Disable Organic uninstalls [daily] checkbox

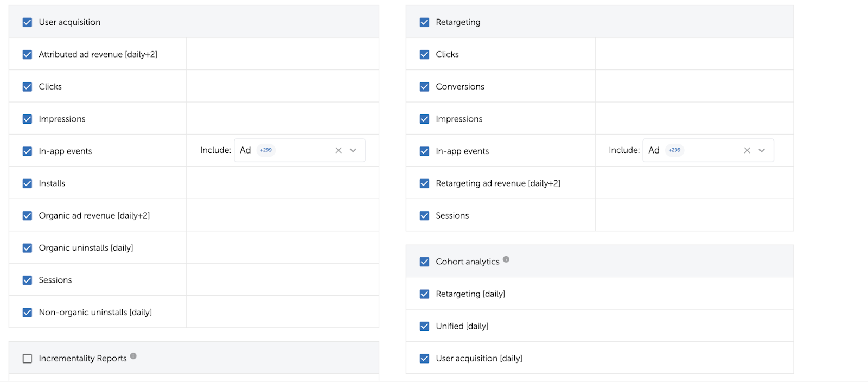pos(27,248)
